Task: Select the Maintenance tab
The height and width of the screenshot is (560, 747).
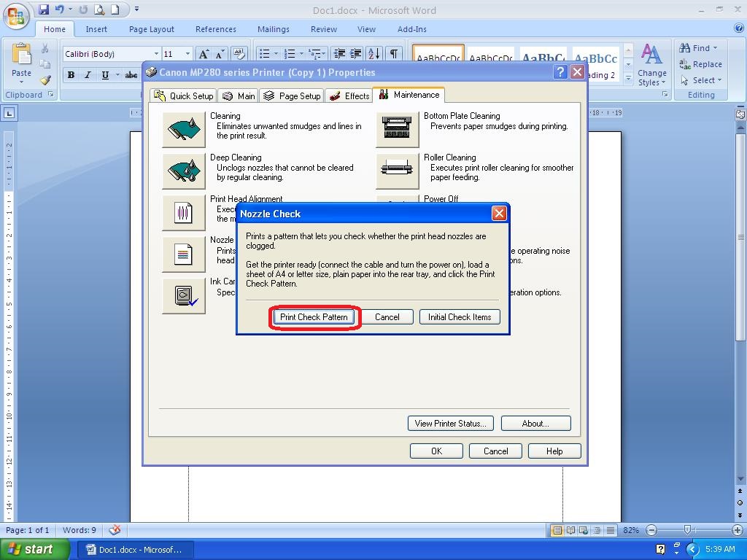Action: coord(409,95)
